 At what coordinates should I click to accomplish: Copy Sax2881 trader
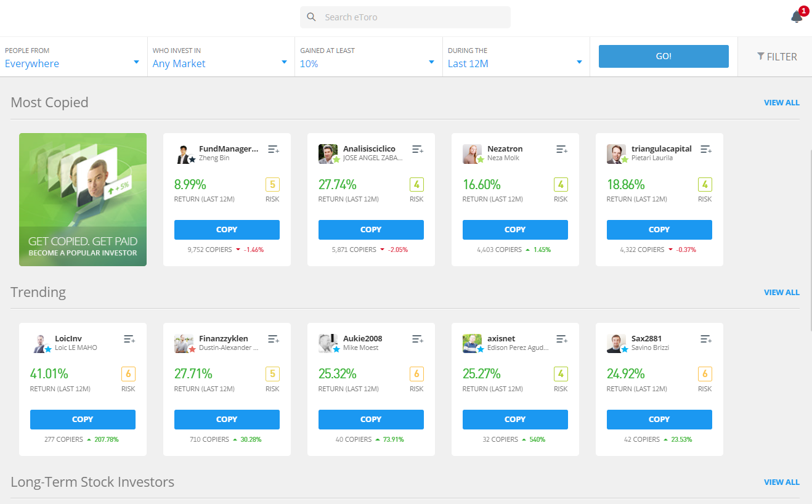659,420
